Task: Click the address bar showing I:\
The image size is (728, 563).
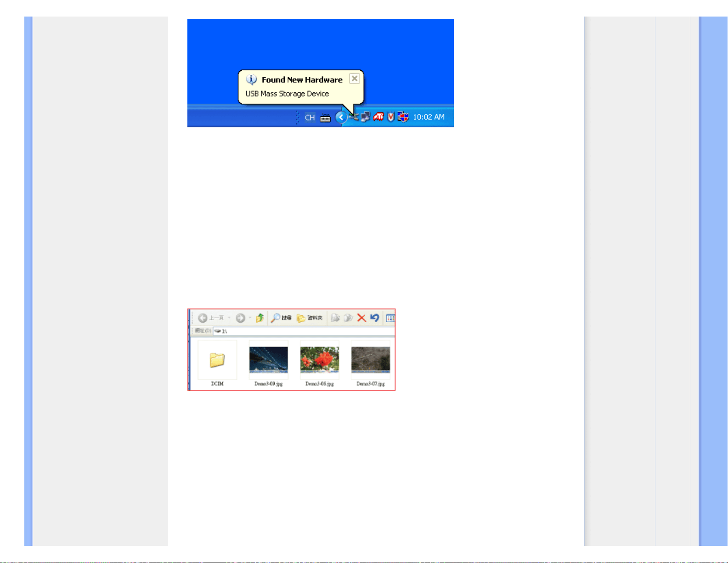Action: [304, 331]
